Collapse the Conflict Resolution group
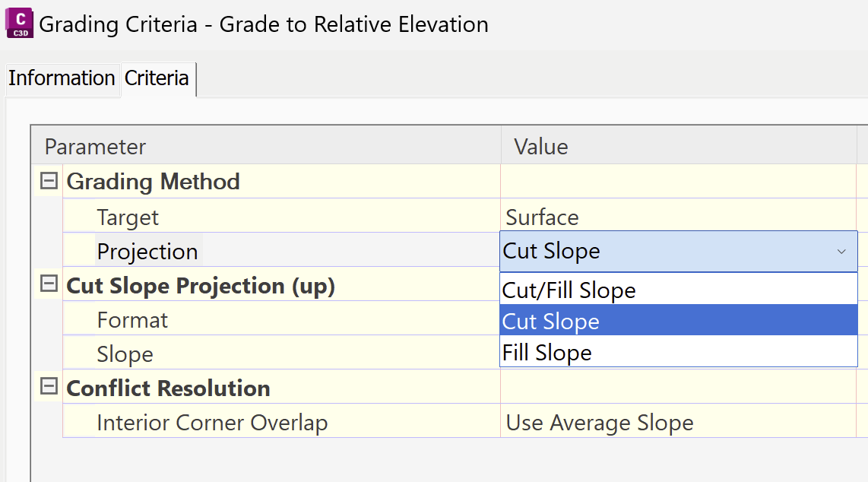The image size is (868, 482). click(48, 386)
